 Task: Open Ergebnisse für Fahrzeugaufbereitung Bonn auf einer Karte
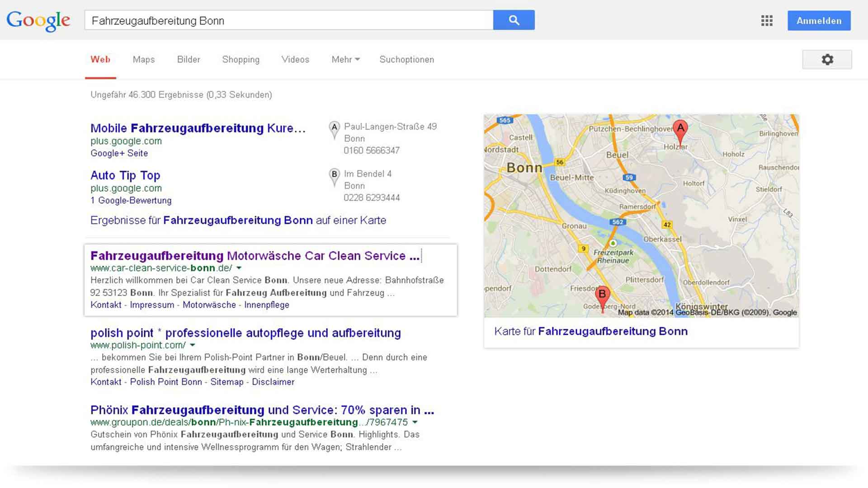point(238,221)
